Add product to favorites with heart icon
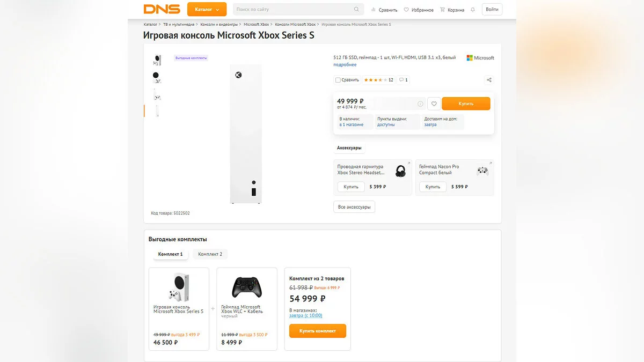Viewport: 644px width, 362px height. click(x=434, y=104)
